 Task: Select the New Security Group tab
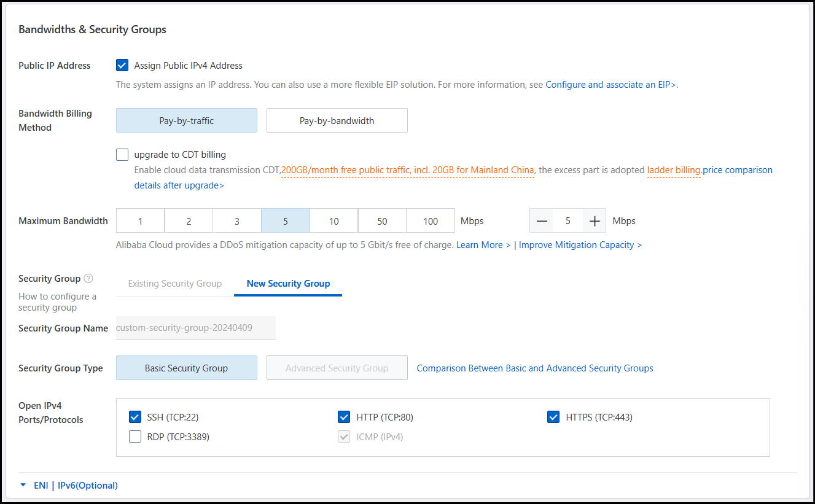click(x=288, y=284)
